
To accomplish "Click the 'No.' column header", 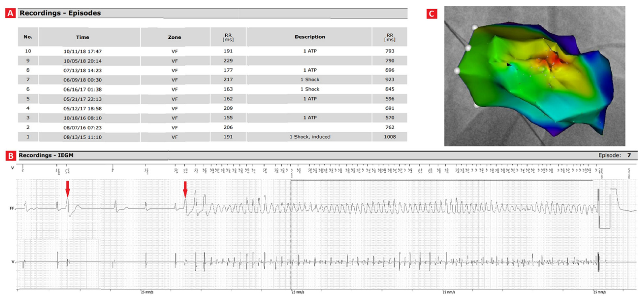I will click(28, 37).
